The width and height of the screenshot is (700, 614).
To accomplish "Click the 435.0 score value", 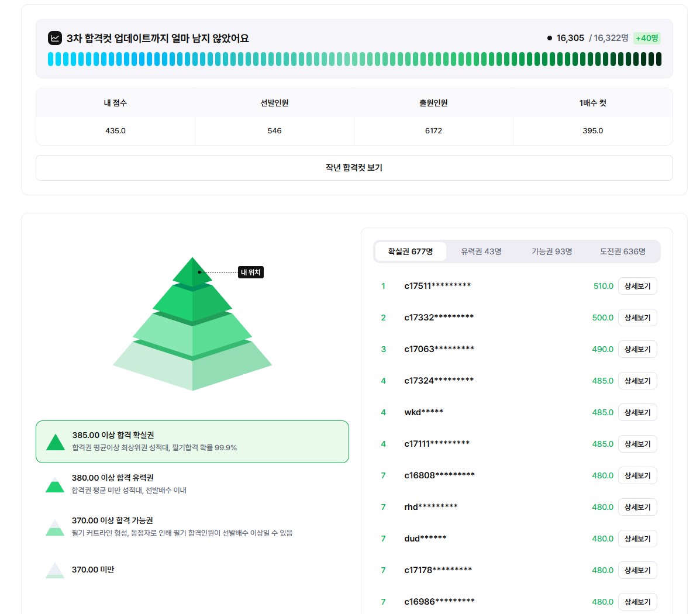I will click(x=115, y=131).
